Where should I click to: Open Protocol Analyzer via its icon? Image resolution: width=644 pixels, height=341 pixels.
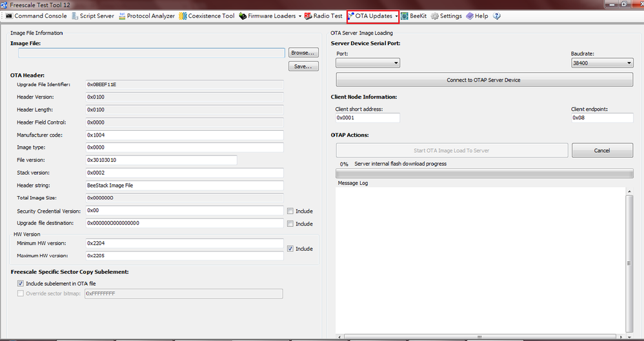coord(122,16)
